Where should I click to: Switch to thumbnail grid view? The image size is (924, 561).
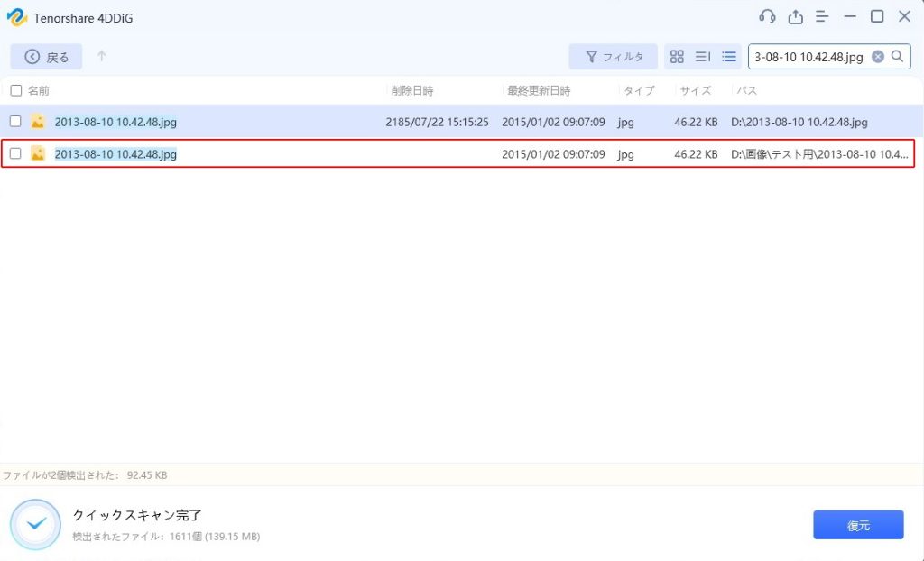tap(677, 57)
